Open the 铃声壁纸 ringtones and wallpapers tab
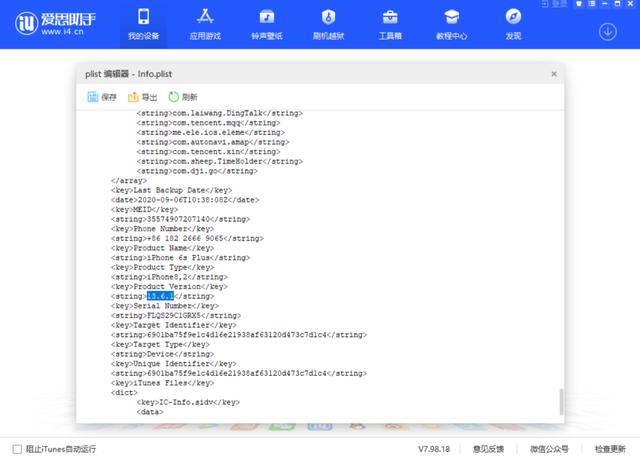The height and width of the screenshot is (460, 640). click(x=267, y=24)
